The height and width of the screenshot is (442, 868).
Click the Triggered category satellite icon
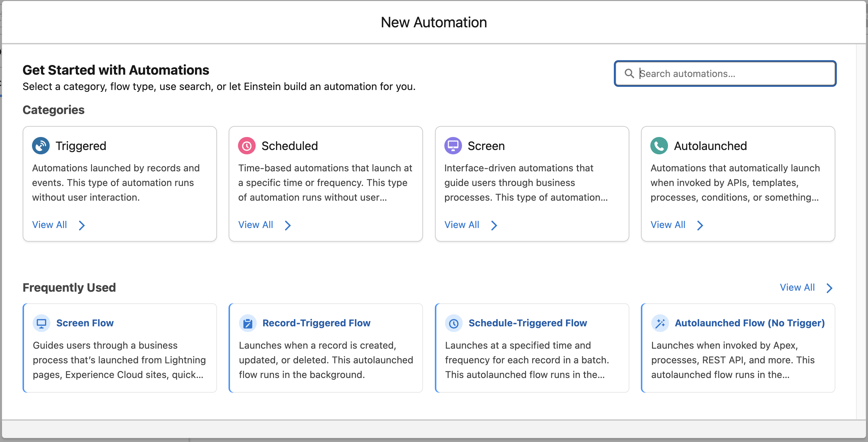pos(40,146)
